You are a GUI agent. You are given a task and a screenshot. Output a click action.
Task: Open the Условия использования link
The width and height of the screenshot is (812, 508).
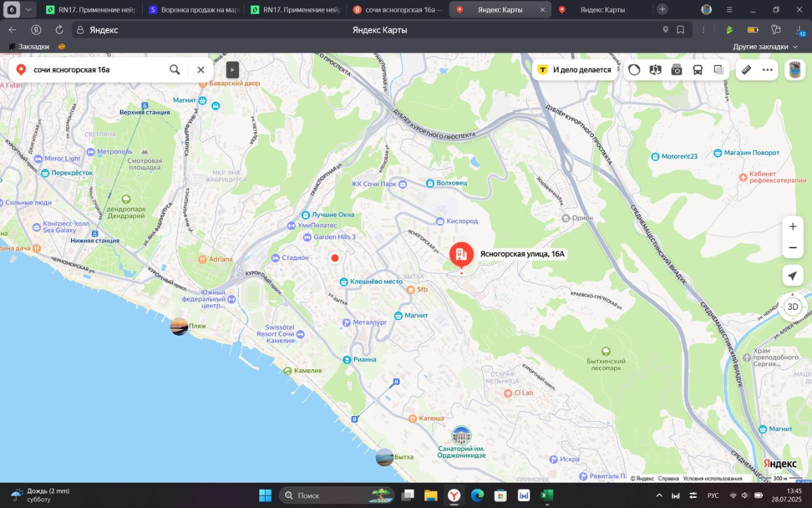[712, 479]
